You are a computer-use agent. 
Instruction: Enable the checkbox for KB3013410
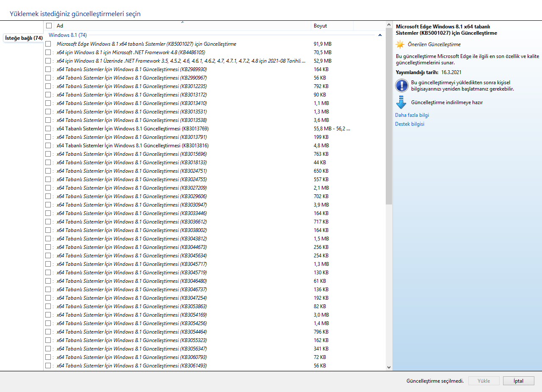[48, 103]
